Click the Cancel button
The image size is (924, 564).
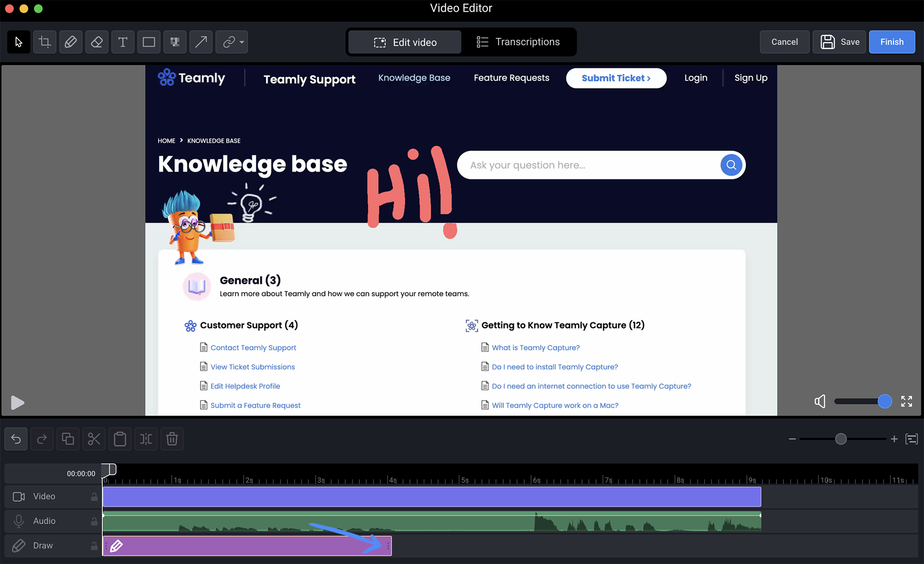tap(784, 42)
